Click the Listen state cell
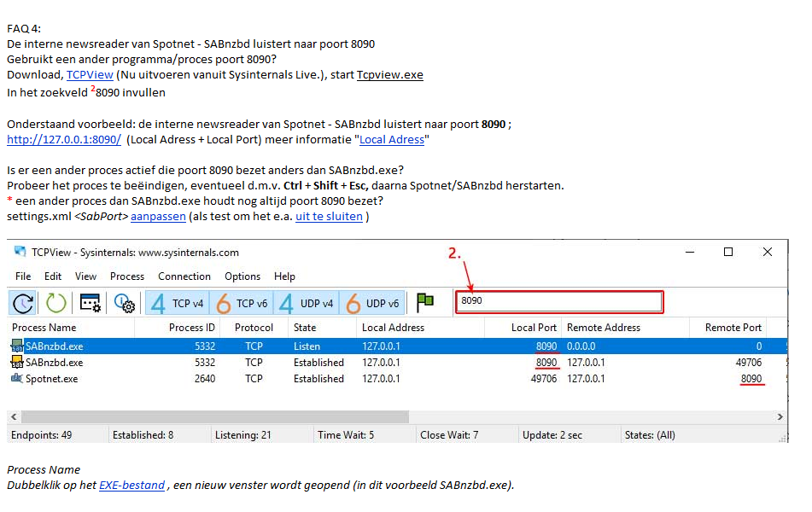 coord(307,346)
